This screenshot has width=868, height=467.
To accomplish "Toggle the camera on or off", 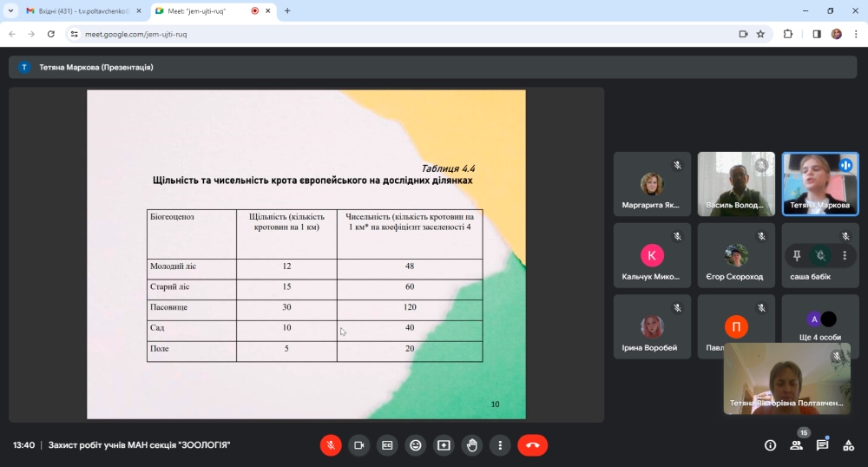I will click(358, 445).
